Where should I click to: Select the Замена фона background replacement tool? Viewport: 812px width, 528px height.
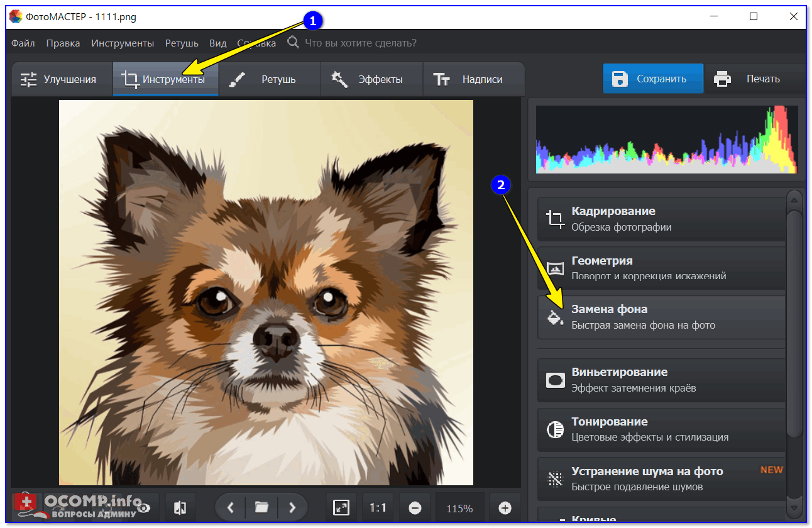click(x=661, y=317)
